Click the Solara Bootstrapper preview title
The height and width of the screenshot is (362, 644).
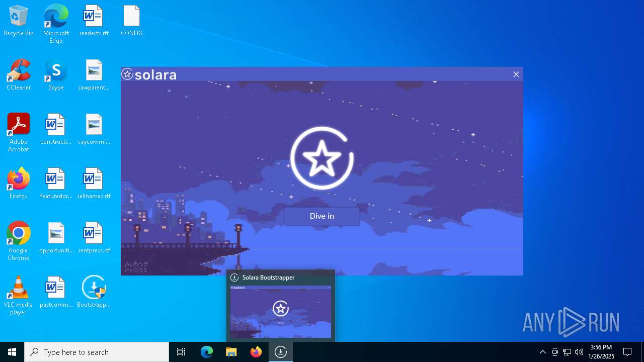[x=268, y=278]
